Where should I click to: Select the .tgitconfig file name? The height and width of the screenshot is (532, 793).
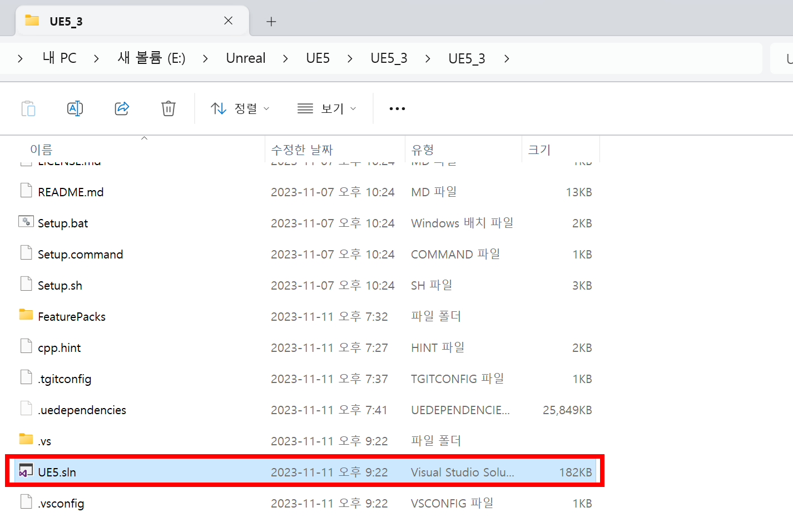tap(65, 379)
